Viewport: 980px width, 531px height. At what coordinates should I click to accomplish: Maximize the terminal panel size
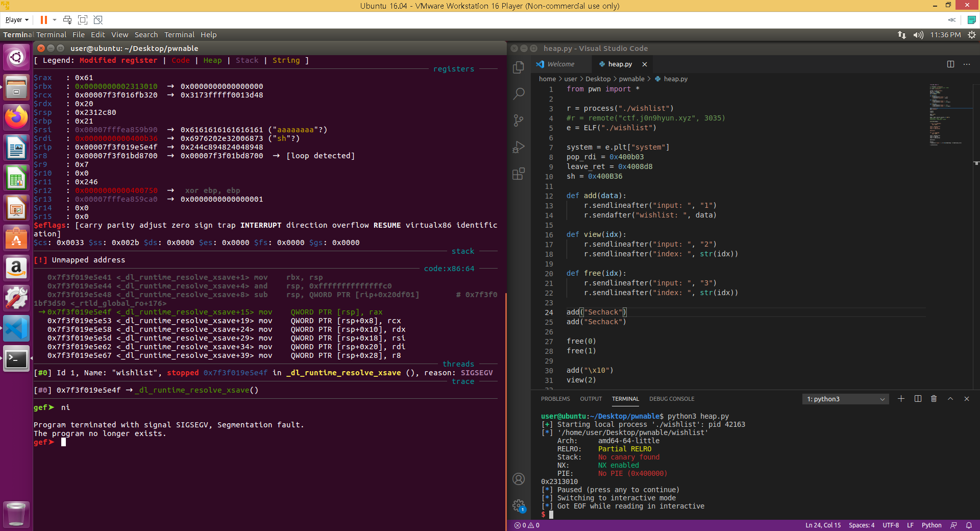[950, 399]
